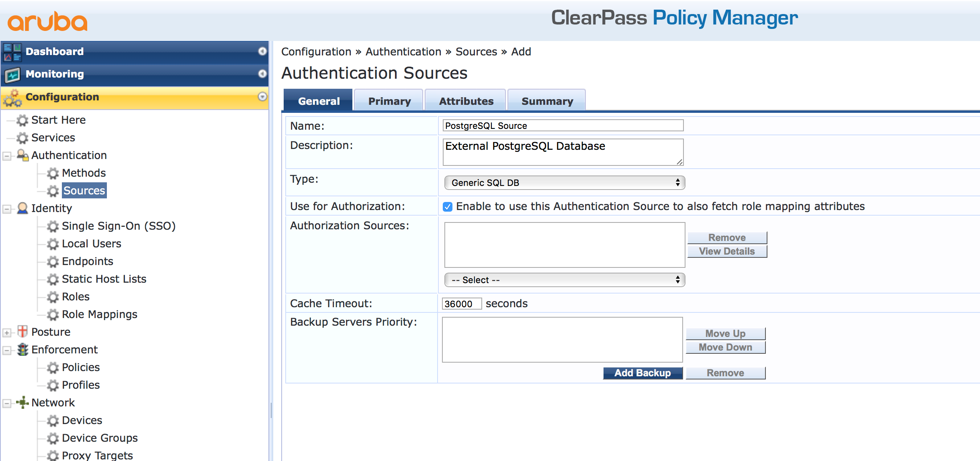Click the Identity person icon

(x=23, y=208)
